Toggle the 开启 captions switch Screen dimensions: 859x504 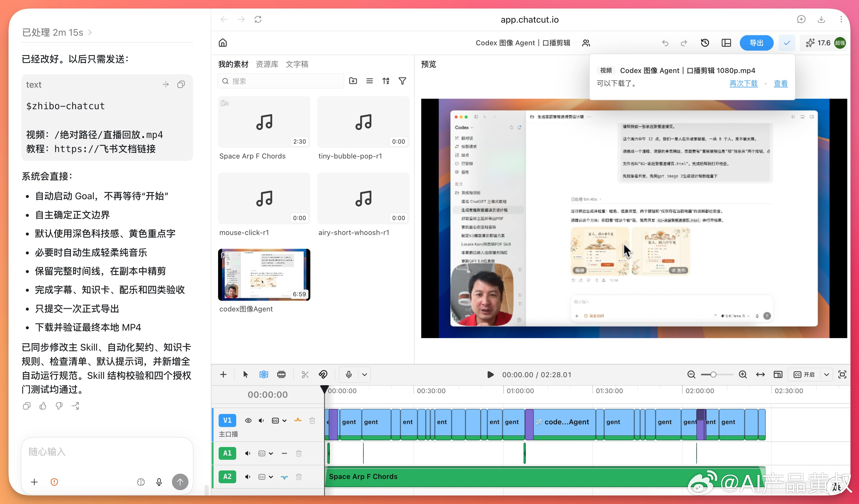804,375
